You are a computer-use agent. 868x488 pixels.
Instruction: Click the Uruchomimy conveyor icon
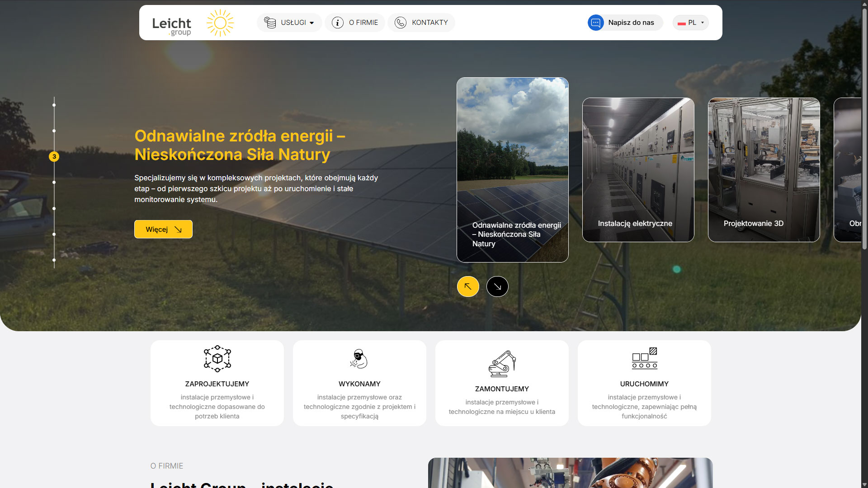[644, 358]
